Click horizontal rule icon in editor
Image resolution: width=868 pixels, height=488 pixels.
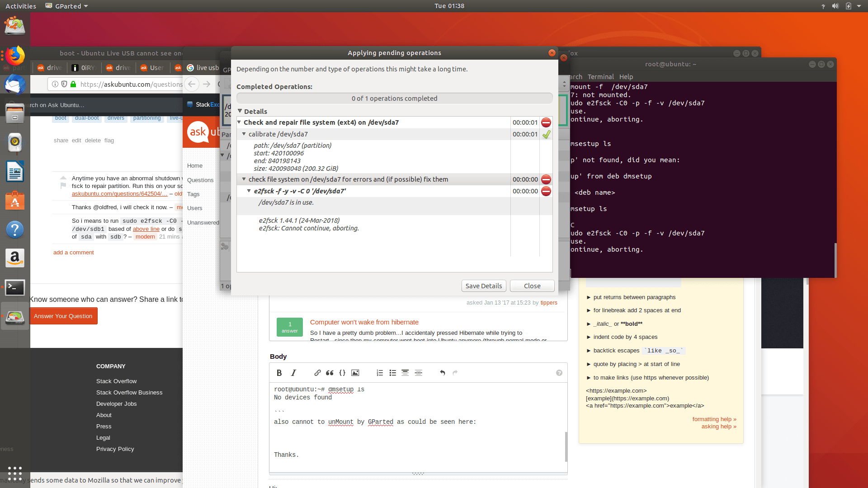pos(419,373)
